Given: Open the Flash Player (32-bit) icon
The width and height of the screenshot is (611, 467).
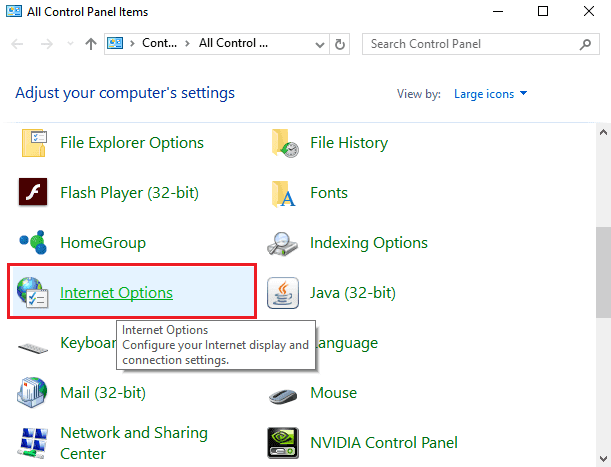Looking at the screenshot, I should (34, 193).
